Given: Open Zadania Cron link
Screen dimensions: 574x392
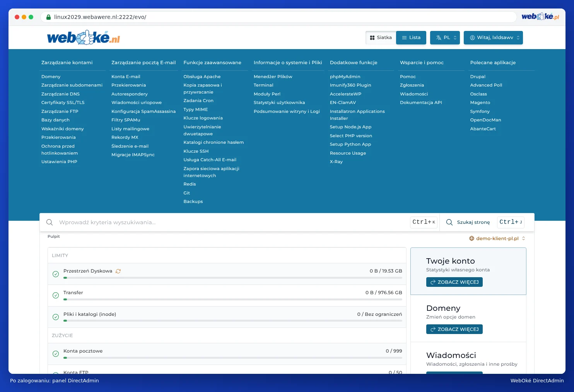Looking at the screenshot, I should click(x=198, y=101).
